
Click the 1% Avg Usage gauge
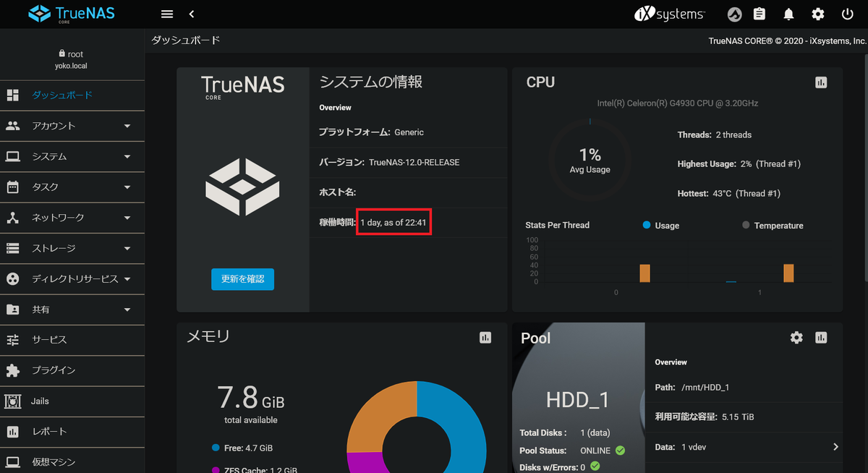(x=590, y=160)
